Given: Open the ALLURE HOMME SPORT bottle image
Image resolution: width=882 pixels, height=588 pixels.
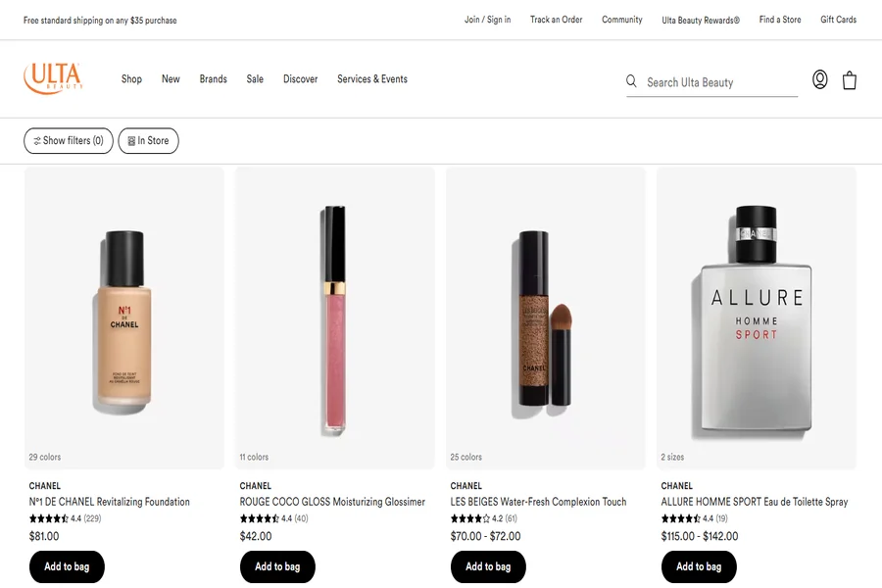Looking at the screenshot, I should click(x=756, y=319).
